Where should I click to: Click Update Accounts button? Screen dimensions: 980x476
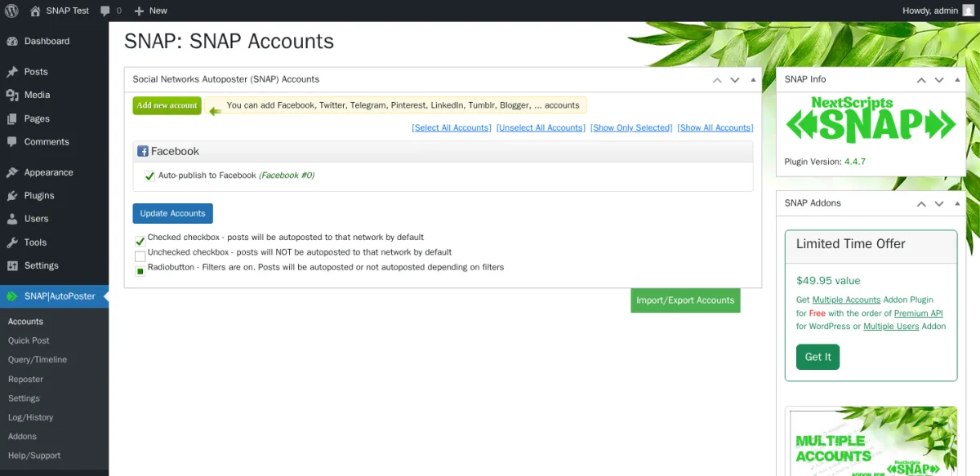pyautogui.click(x=172, y=213)
